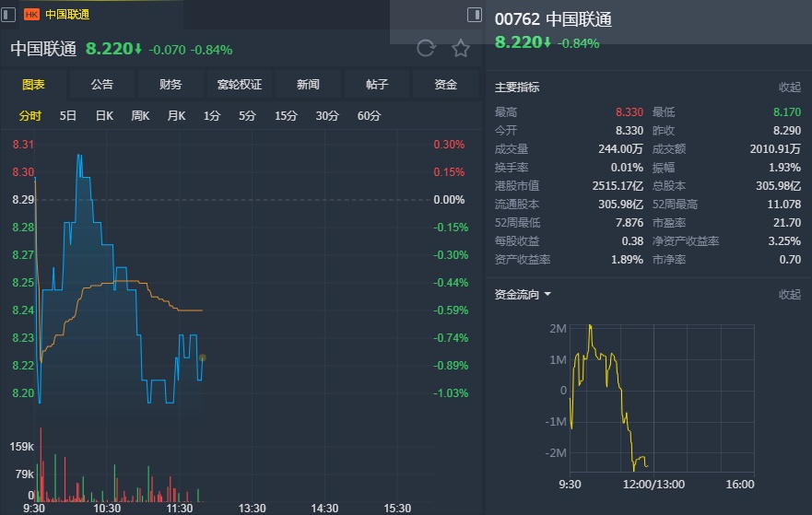812x515 pixels.
Task: Go to the 新闻 tab
Action: pyautogui.click(x=308, y=85)
